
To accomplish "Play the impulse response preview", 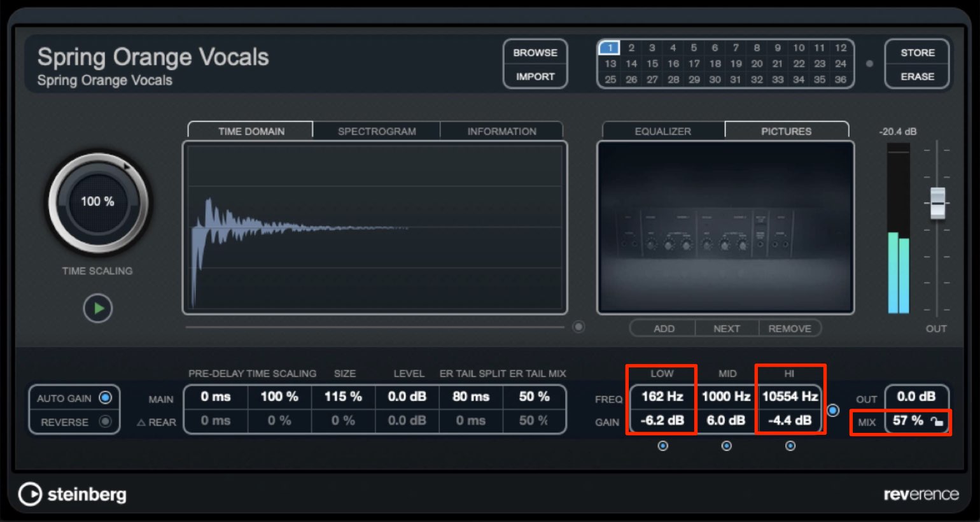I will [x=98, y=309].
